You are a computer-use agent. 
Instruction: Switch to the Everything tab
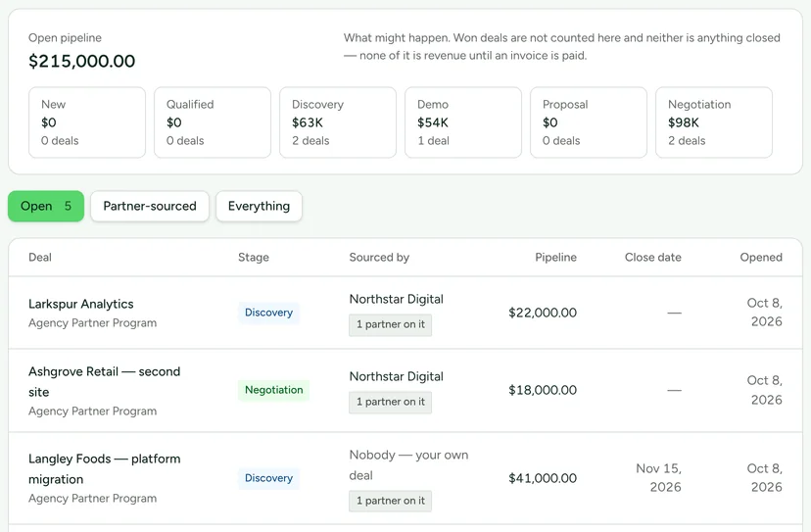pyautogui.click(x=259, y=206)
